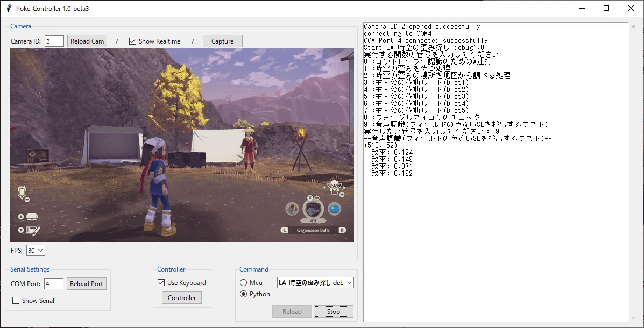Select the Mcu radio button

[244, 282]
